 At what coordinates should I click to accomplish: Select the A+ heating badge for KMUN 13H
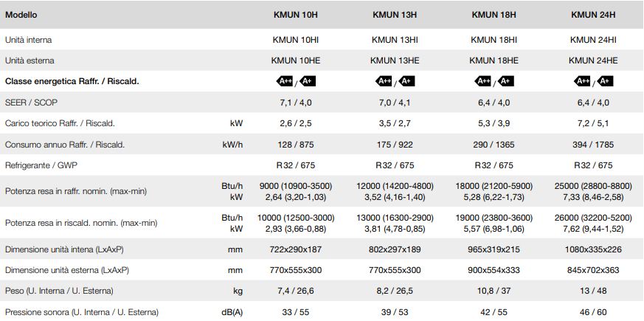406,81
